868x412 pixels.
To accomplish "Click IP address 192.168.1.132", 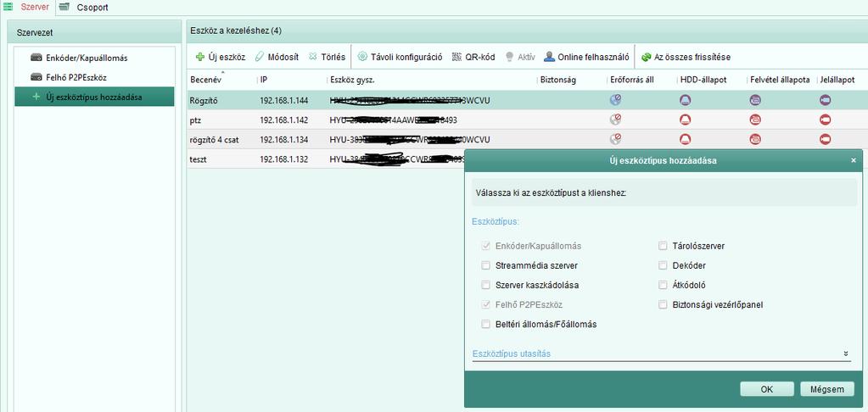I will coord(284,159).
